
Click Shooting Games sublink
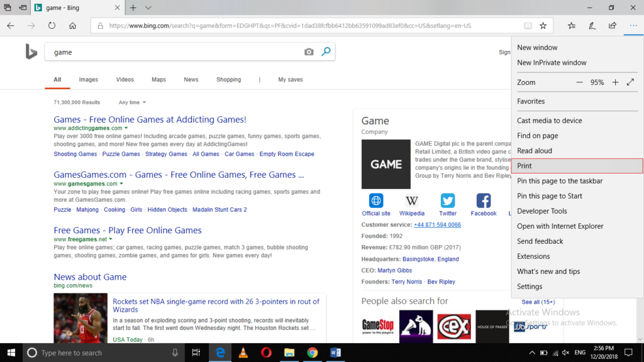75,154
